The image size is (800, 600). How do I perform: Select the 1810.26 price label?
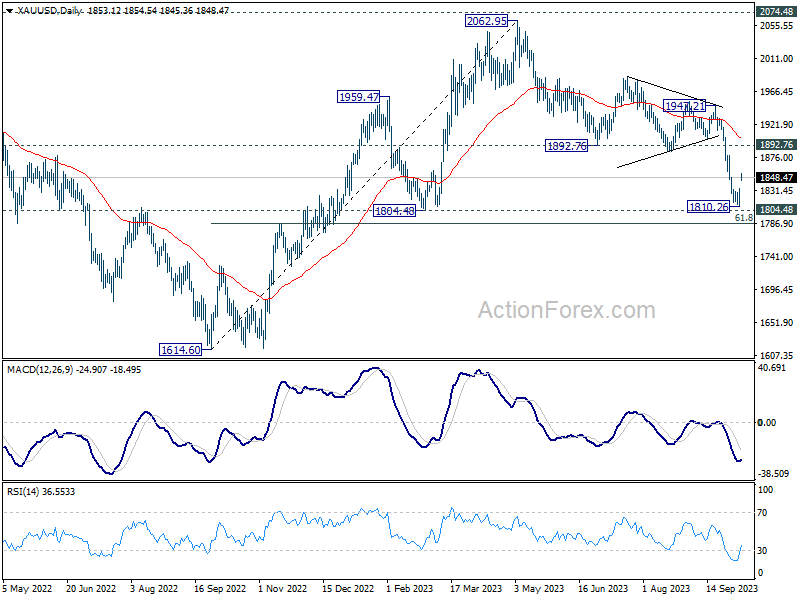(x=709, y=207)
